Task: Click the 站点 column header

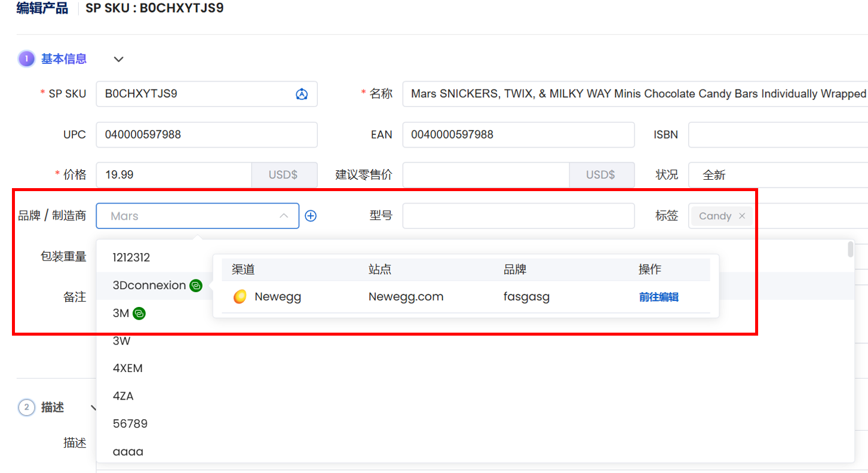Action: point(380,269)
